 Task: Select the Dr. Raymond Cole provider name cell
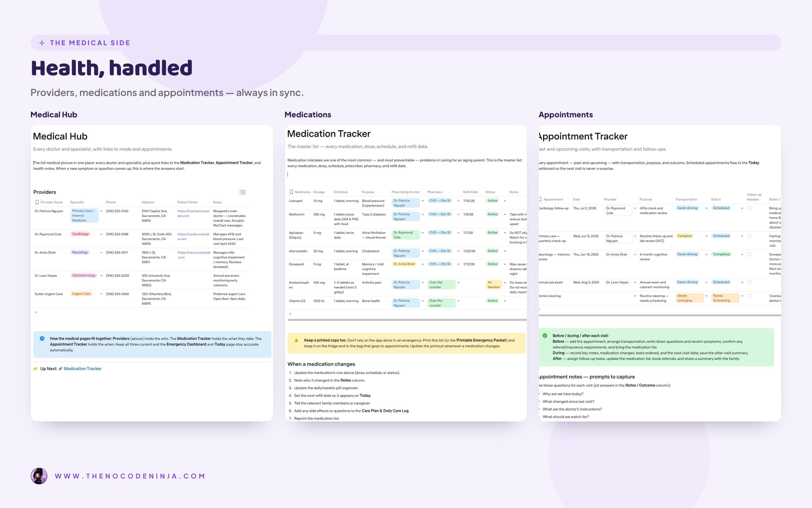(48, 234)
